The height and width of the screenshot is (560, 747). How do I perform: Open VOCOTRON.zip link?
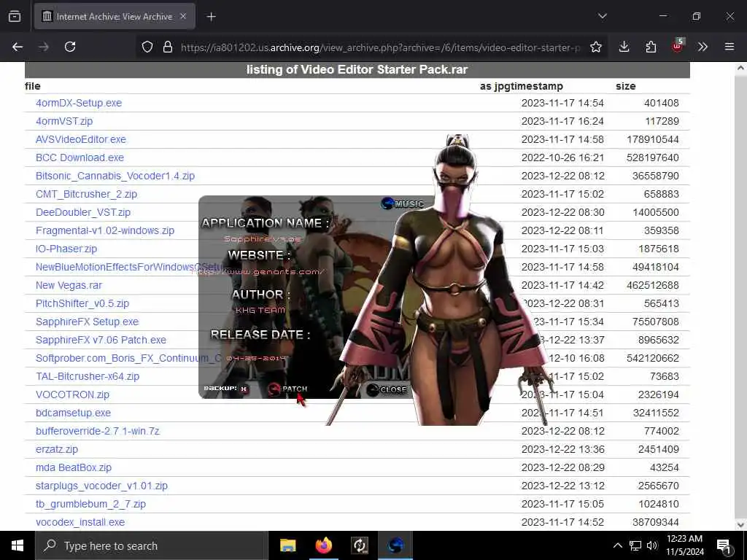[72, 394]
